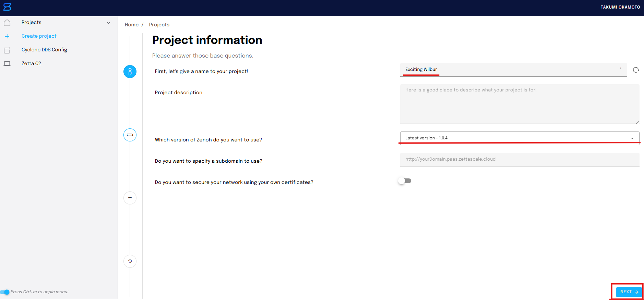Click the "Project information" heading

point(207,40)
